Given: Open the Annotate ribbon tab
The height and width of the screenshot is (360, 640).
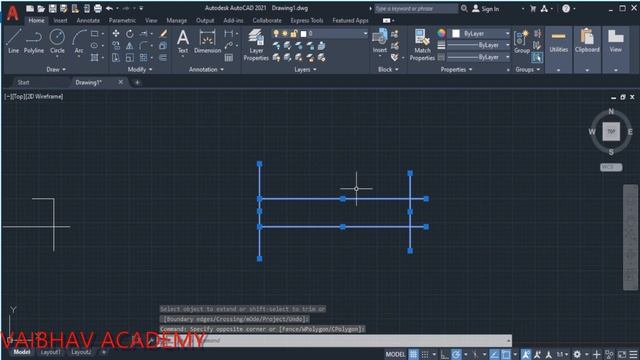Looking at the screenshot, I should (88, 20).
